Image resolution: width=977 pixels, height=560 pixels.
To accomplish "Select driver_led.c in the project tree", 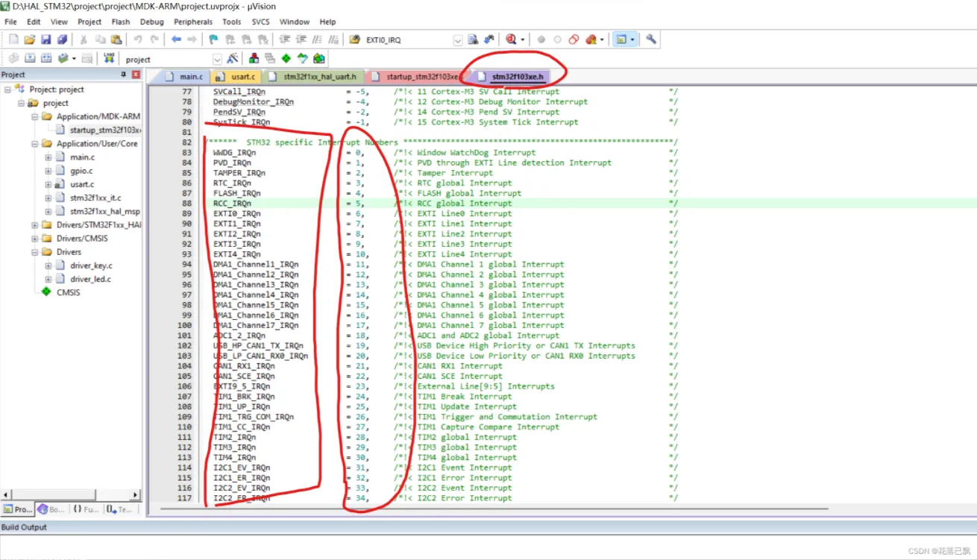I will [x=91, y=279].
